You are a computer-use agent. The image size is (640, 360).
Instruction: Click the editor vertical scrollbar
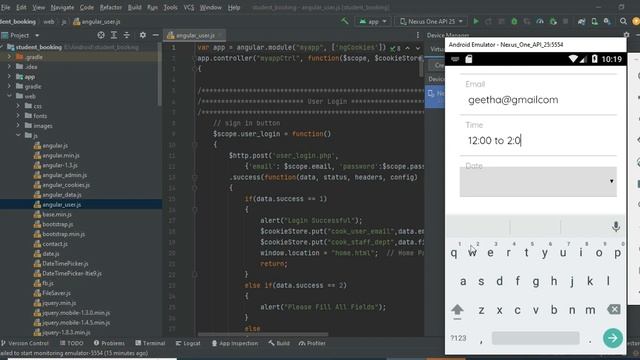(422, 65)
